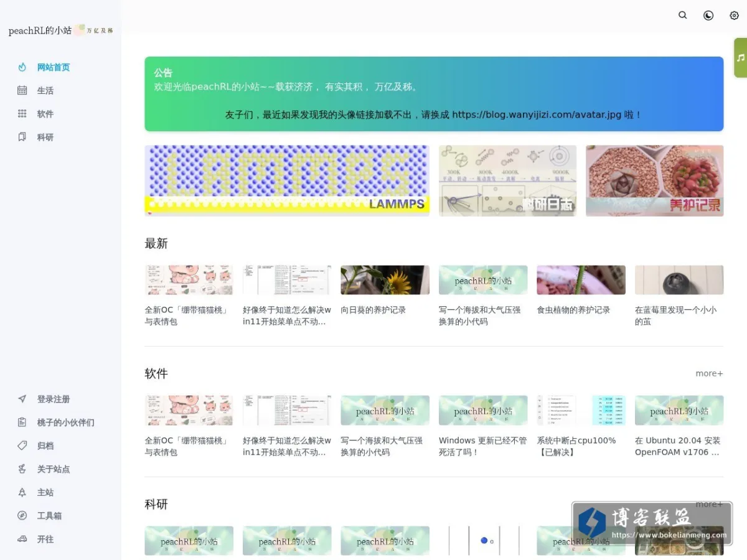Open the 养护记录 banner card
Screen dimensions: 747x560
(655, 180)
